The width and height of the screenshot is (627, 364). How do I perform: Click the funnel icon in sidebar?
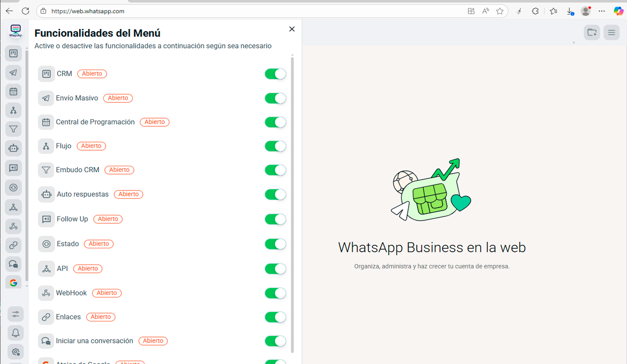pyautogui.click(x=14, y=129)
